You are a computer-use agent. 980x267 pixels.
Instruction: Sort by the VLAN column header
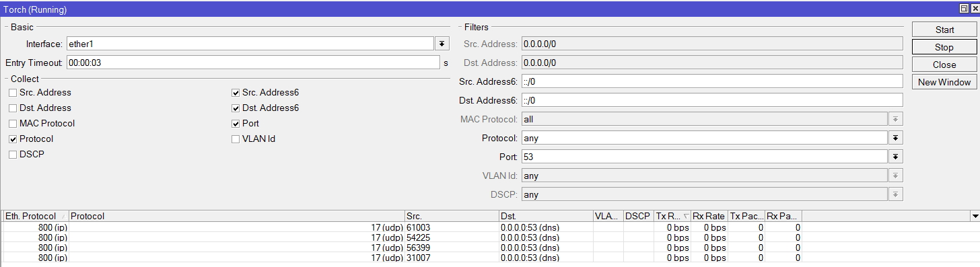pyautogui.click(x=608, y=217)
